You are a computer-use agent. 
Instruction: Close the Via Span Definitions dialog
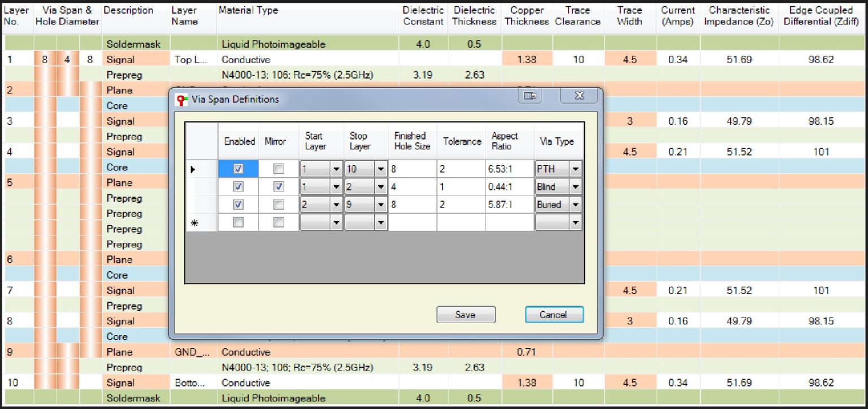tap(579, 96)
